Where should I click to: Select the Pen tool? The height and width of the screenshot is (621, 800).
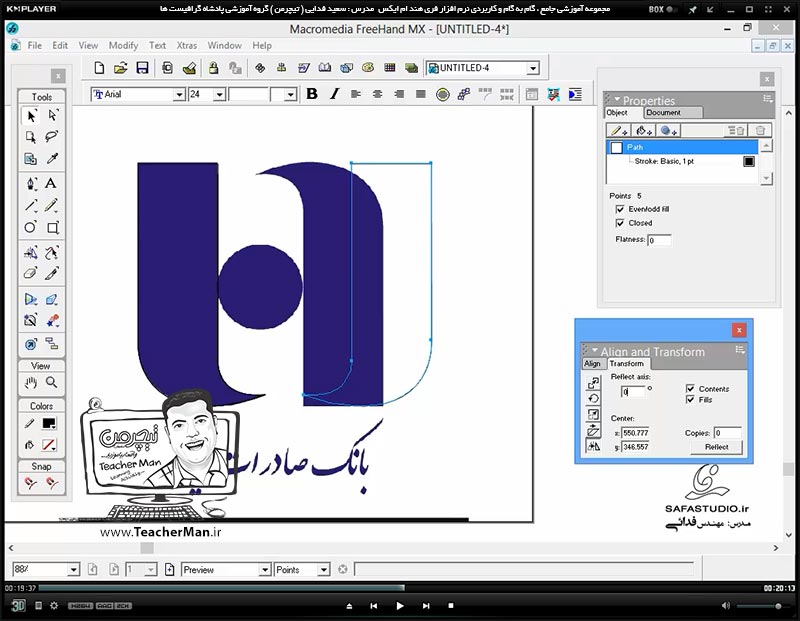tap(31, 183)
